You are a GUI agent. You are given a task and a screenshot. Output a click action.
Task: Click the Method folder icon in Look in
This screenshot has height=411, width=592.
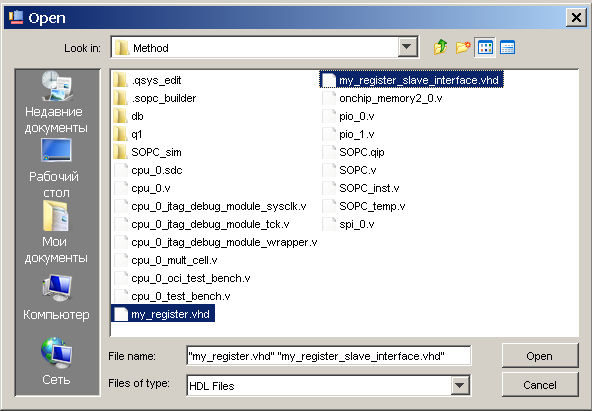(122, 48)
